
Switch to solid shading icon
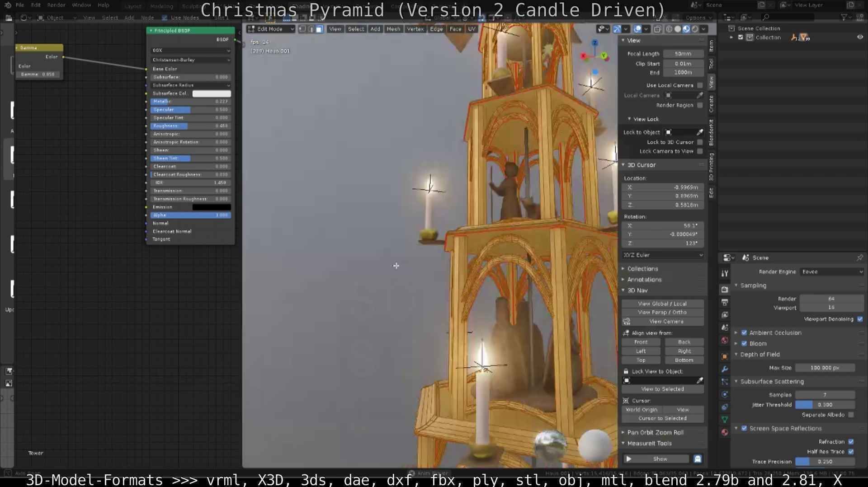[x=678, y=29]
